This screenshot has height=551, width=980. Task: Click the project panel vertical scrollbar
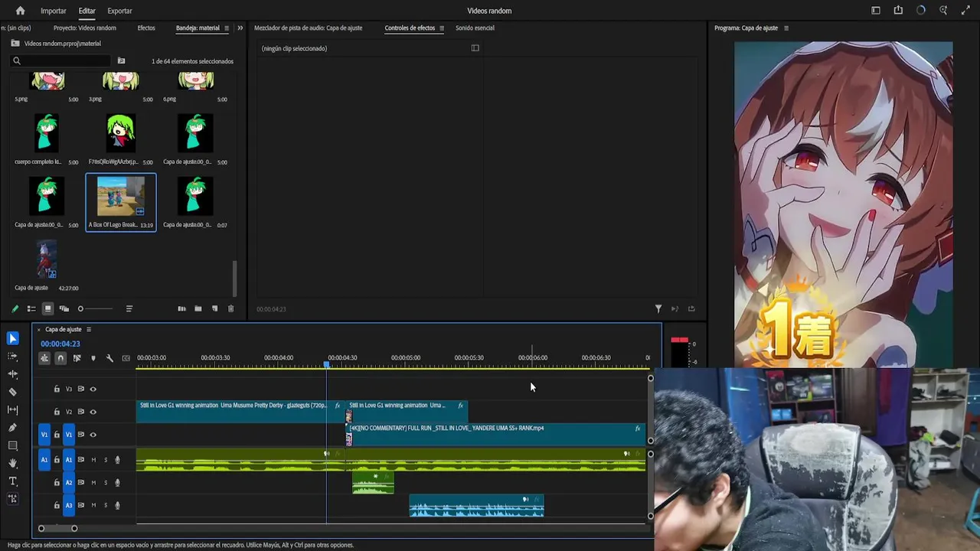coord(235,279)
